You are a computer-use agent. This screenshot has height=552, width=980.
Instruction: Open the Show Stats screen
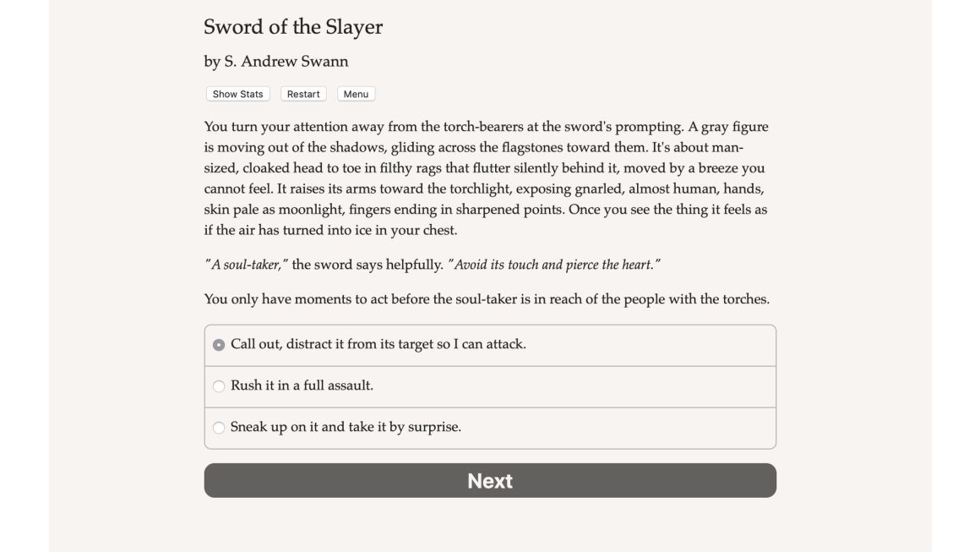(x=237, y=94)
